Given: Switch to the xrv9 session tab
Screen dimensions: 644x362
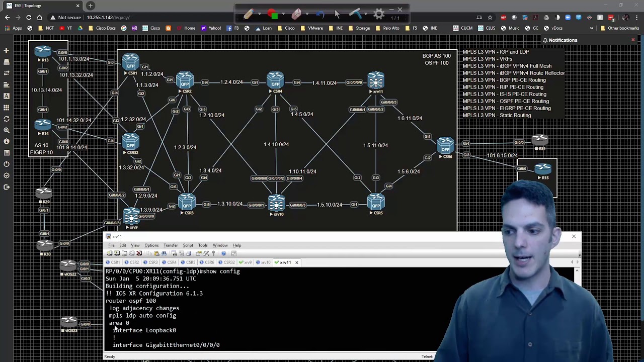Looking at the screenshot, I should click(x=246, y=262).
